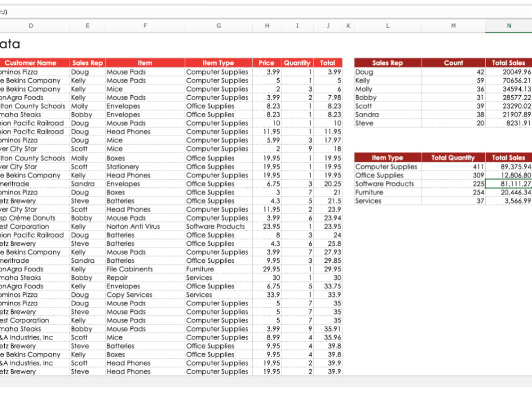Click the Item column header cell
The height and width of the screenshot is (399, 532).
click(145, 63)
